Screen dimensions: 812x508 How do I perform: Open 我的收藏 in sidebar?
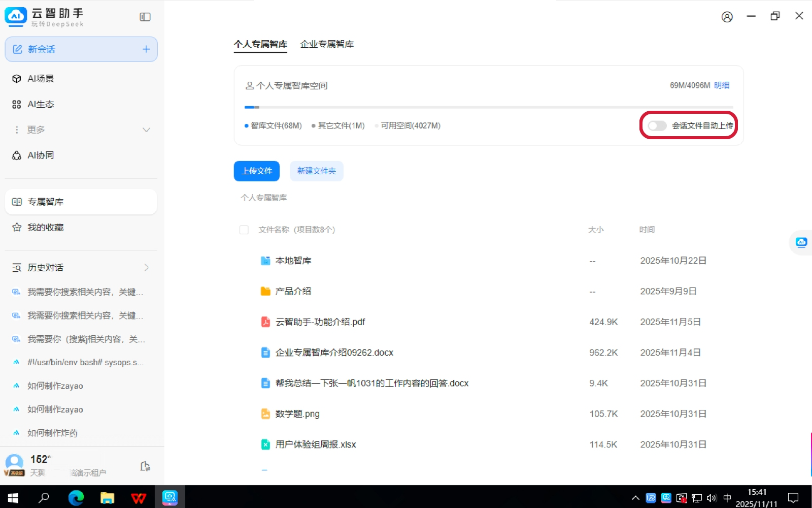tap(46, 228)
